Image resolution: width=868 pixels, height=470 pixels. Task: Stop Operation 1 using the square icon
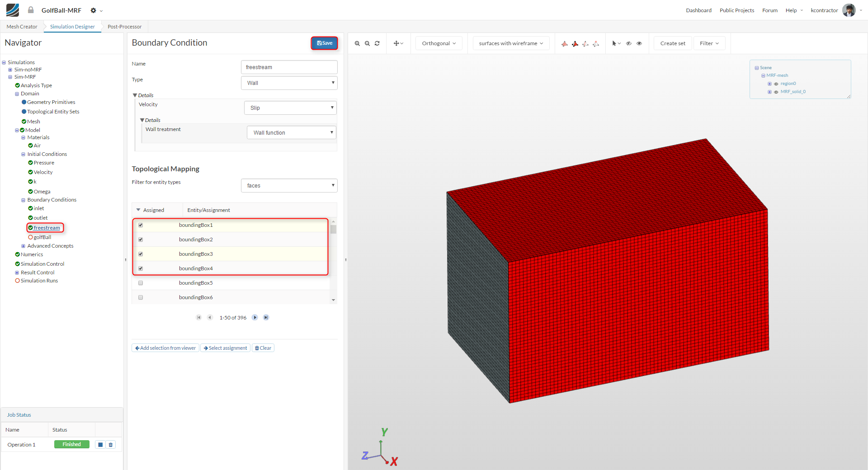tap(100, 445)
